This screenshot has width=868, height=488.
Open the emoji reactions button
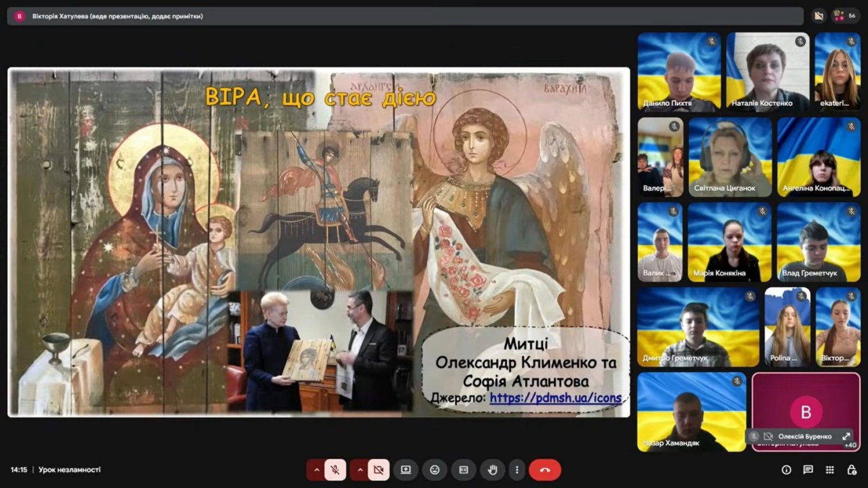pyautogui.click(x=435, y=470)
